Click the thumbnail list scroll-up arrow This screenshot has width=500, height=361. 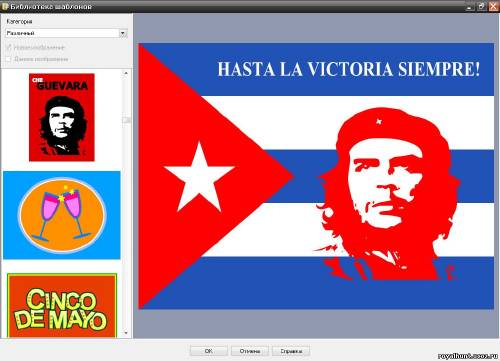click(x=126, y=73)
